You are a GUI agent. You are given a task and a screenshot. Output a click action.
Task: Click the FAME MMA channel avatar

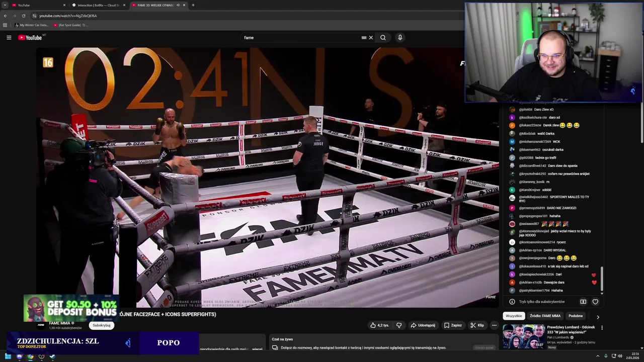(x=41, y=325)
